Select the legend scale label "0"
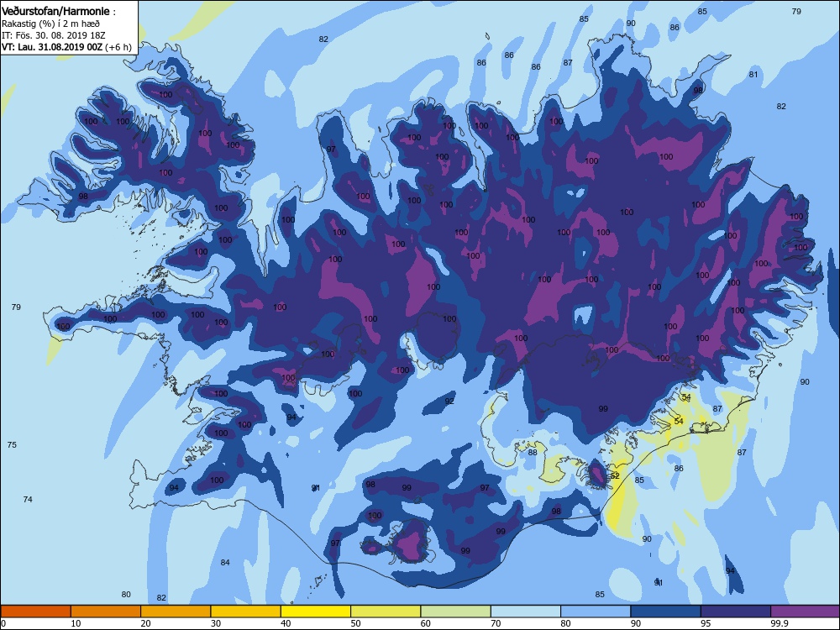Image resolution: width=840 pixels, height=630 pixels. 3,623
